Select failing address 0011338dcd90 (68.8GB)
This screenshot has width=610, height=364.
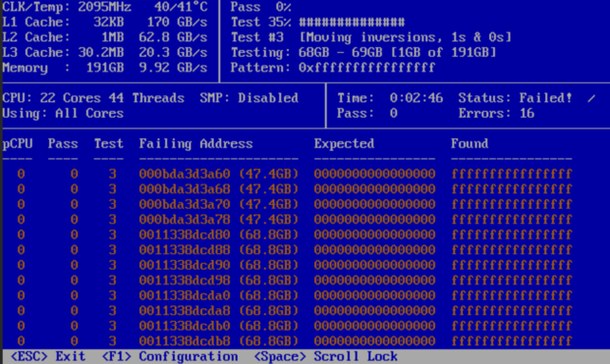click(x=219, y=265)
